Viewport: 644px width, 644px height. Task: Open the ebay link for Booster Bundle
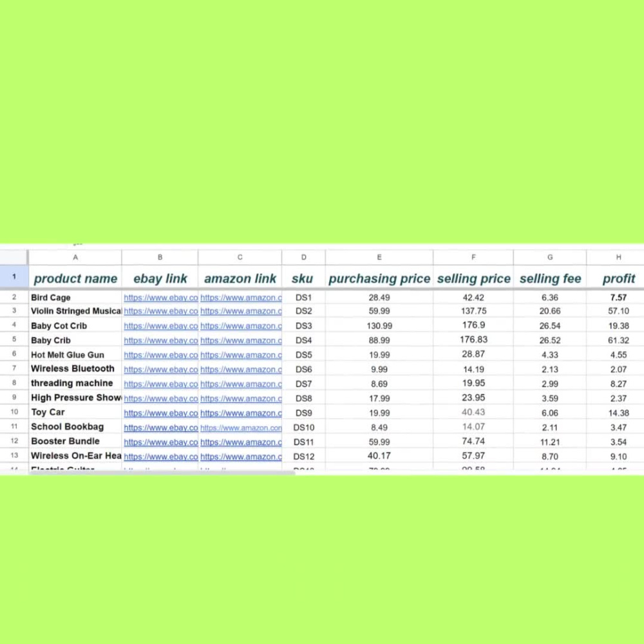[x=160, y=442]
